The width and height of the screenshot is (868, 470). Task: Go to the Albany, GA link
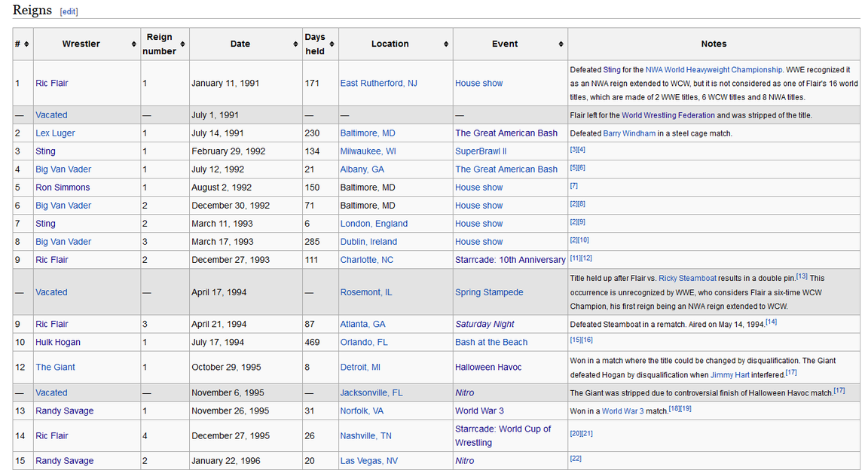click(362, 169)
